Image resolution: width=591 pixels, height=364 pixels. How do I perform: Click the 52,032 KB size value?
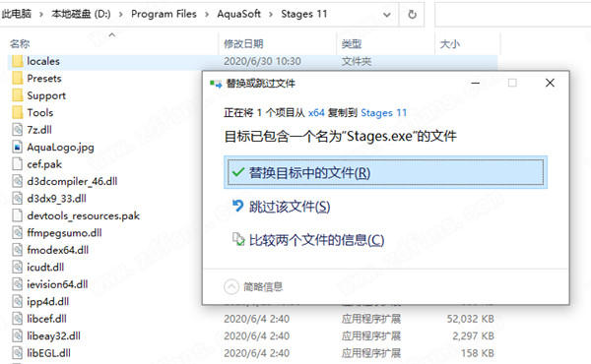[471, 319]
